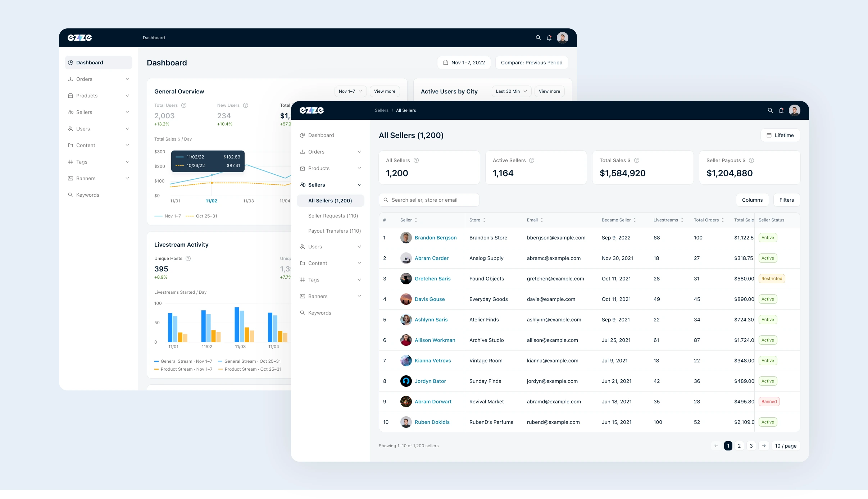Open Nov 1–7, 2022 date range button

pyautogui.click(x=464, y=63)
